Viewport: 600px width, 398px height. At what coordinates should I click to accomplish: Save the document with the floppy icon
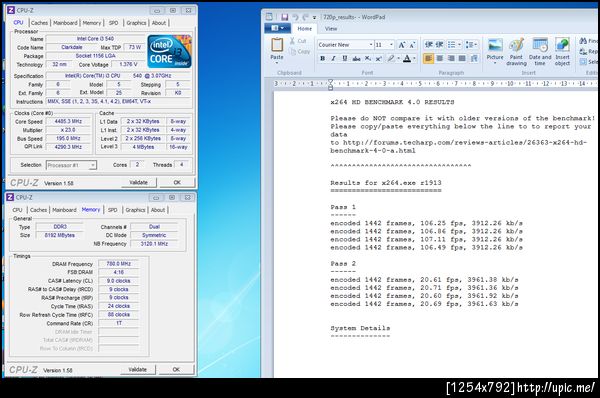[x=284, y=17]
